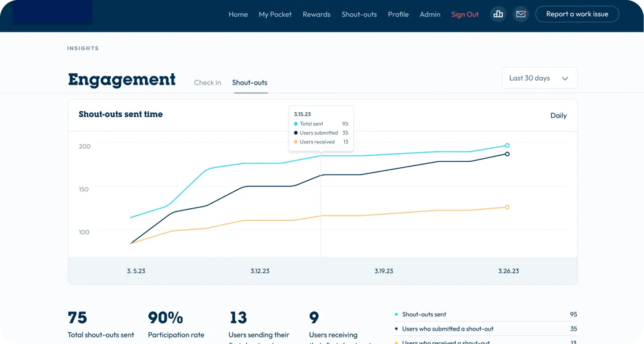Expand the Last 30 days dropdown

click(539, 78)
